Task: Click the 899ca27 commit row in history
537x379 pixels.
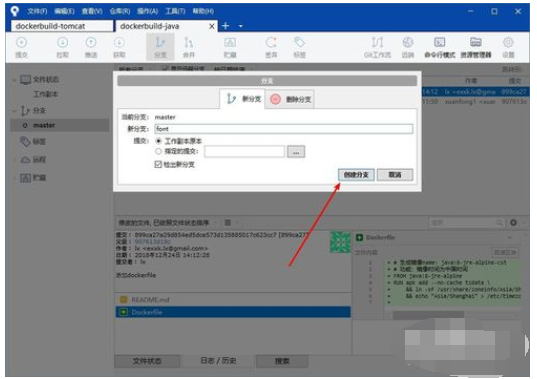Action: 475,92
